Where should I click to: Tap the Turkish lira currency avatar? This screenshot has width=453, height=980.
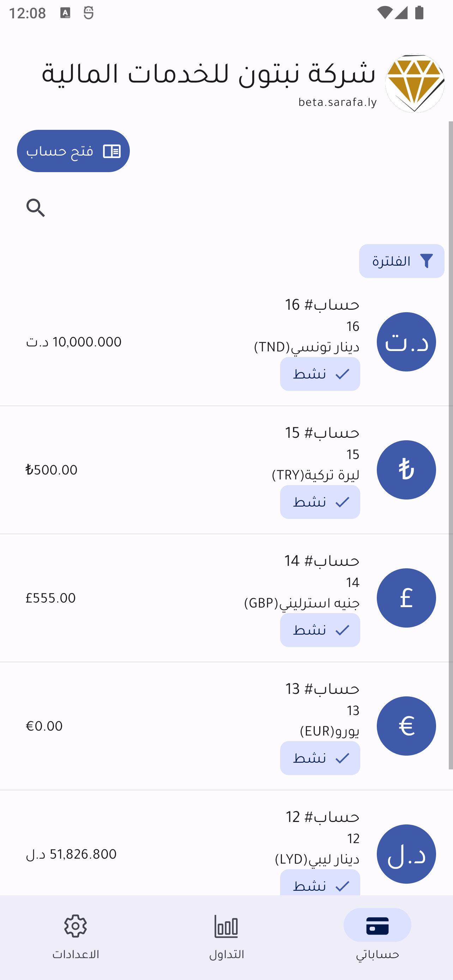click(x=406, y=470)
